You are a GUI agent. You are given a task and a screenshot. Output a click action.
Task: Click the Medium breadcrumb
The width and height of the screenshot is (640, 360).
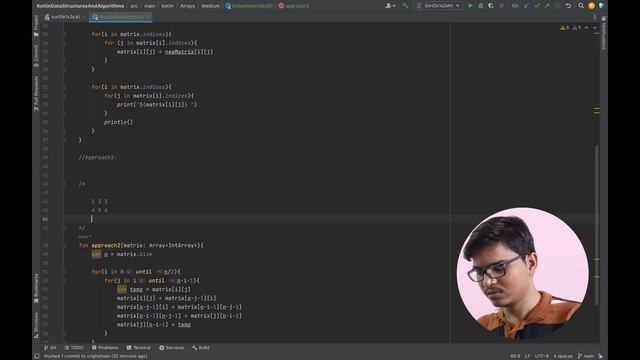tap(210, 6)
